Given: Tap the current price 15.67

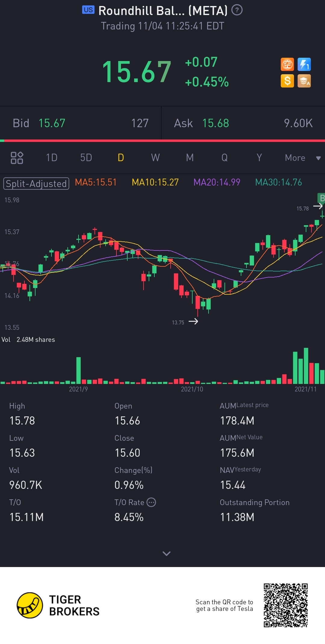Looking at the screenshot, I should 137,72.
